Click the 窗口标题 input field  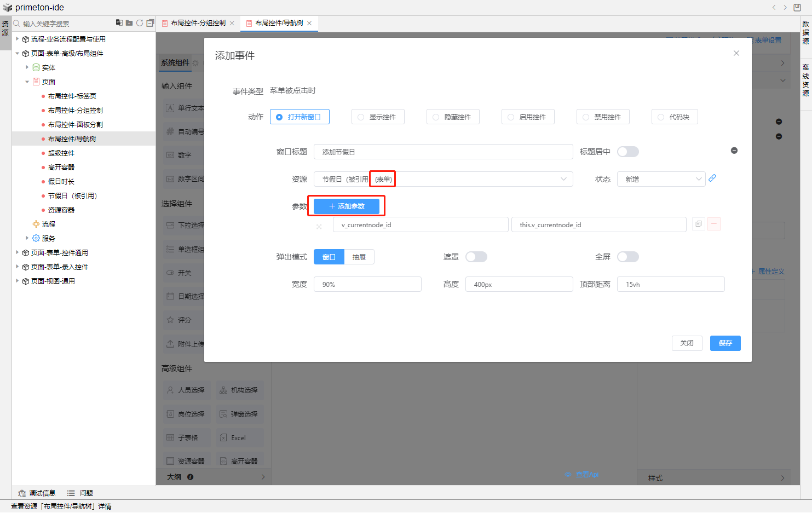coord(443,152)
